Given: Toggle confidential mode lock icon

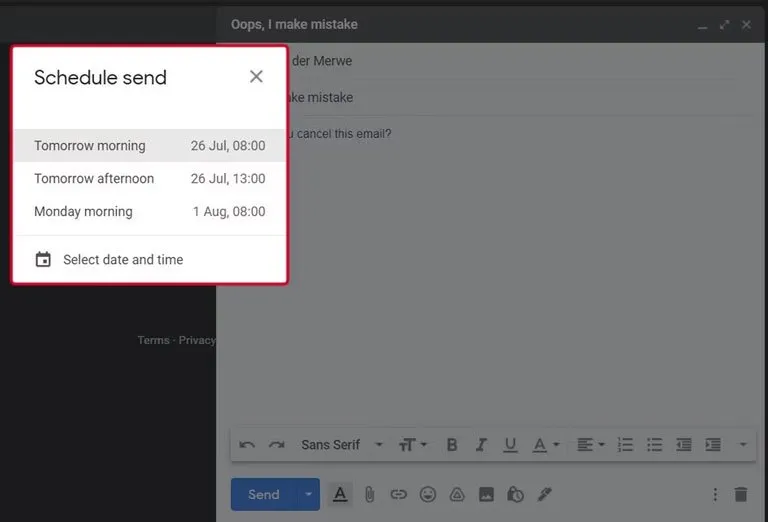Looking at the screenshot, I should (x=515, y=494).
